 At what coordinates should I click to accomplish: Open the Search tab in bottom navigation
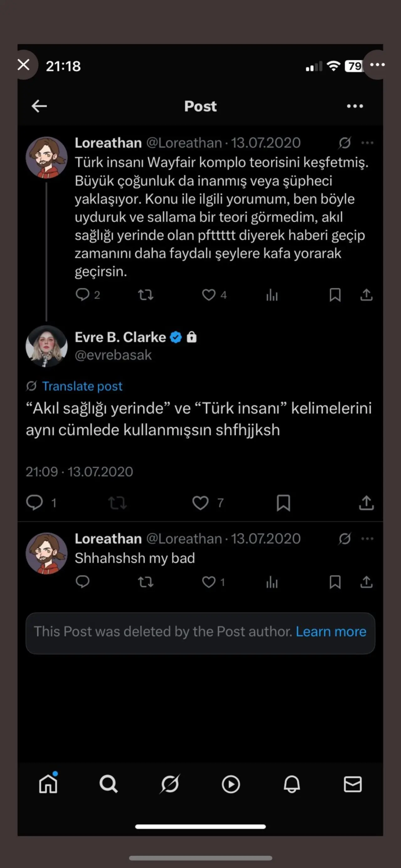(108, 784)
